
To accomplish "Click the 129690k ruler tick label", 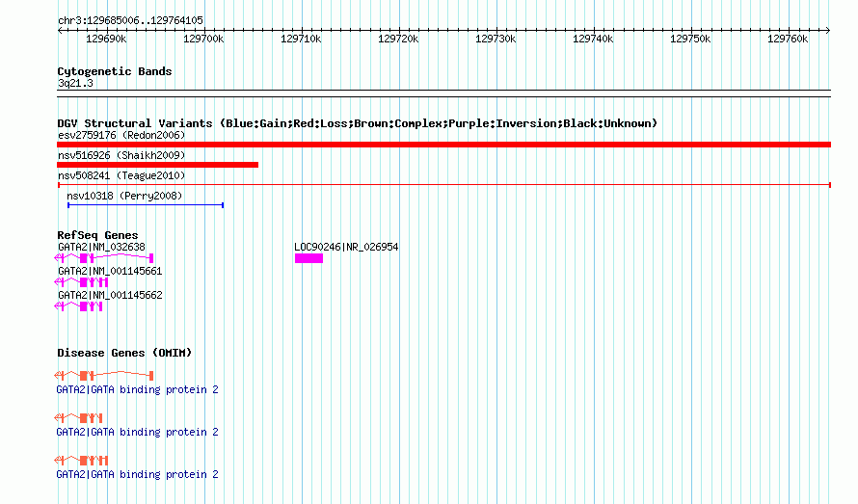I will 106,39.
